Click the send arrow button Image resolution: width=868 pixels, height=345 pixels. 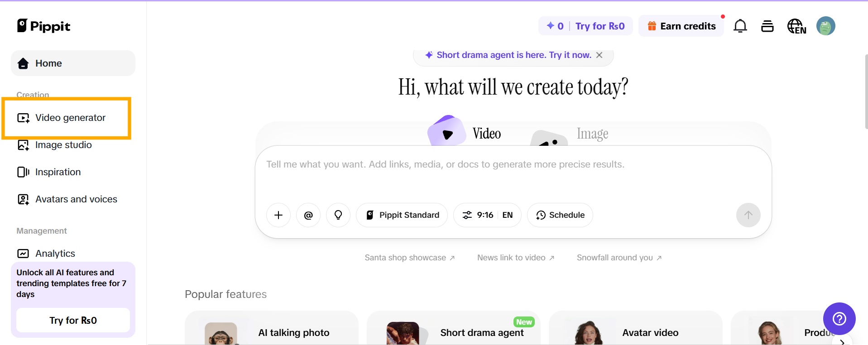click(x=748, y=215)
